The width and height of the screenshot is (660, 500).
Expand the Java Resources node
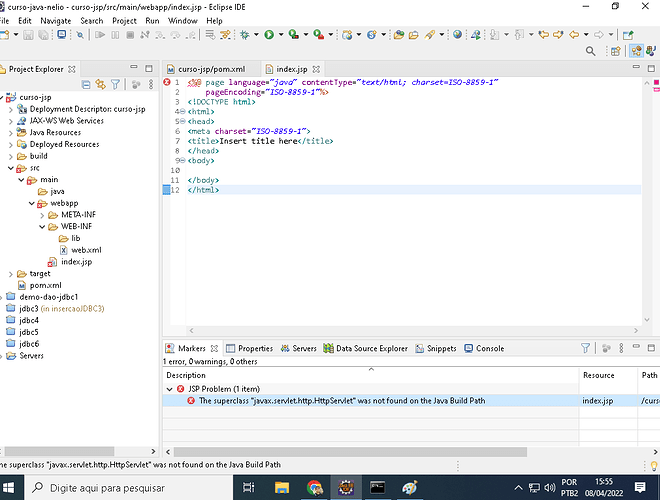[11, 133]
